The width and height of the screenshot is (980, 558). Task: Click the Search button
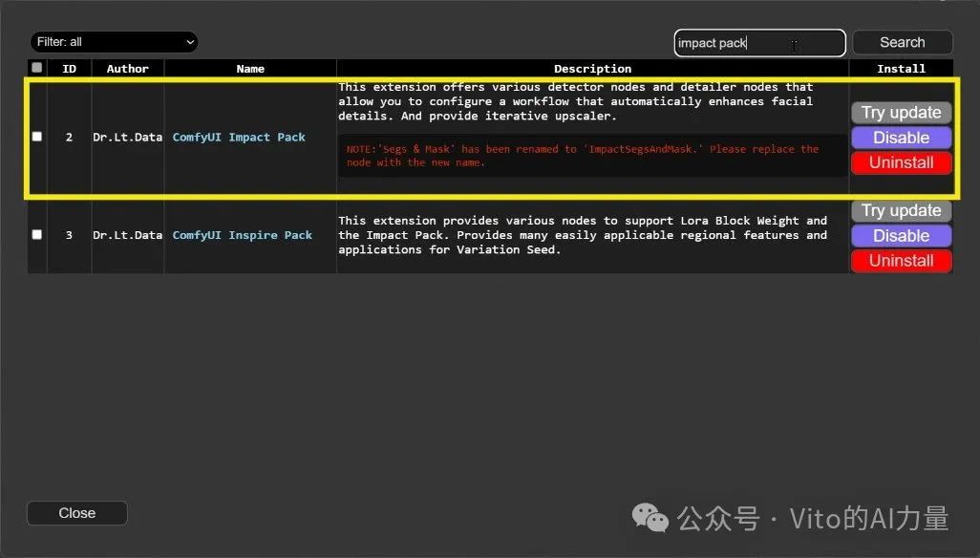(903, 42)
